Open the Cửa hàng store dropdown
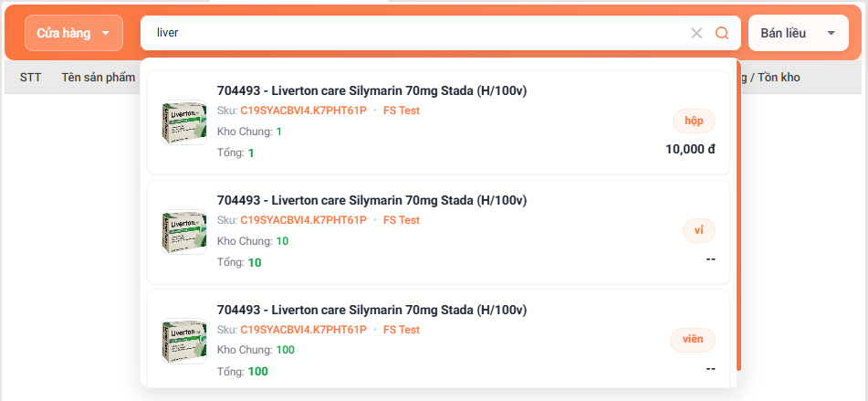This screenshot has height=401, width=868. click(74, 33)
